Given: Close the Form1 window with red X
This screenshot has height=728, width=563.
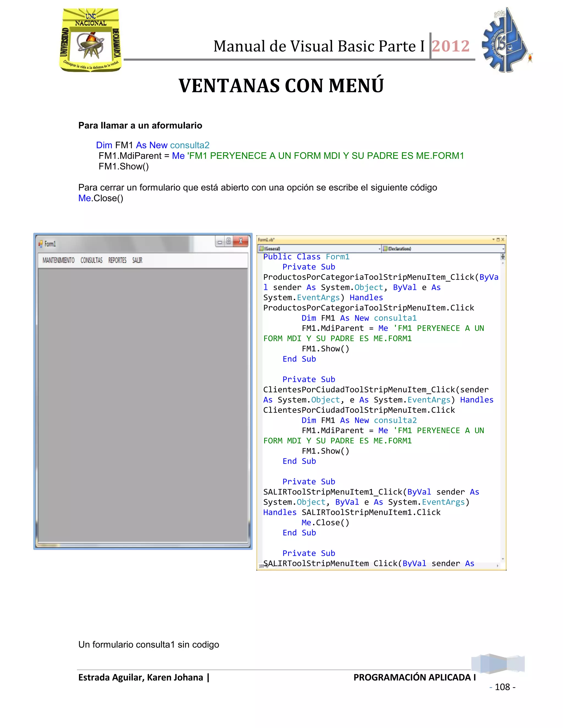Looking at the screenshot, I should coord(241,241).
